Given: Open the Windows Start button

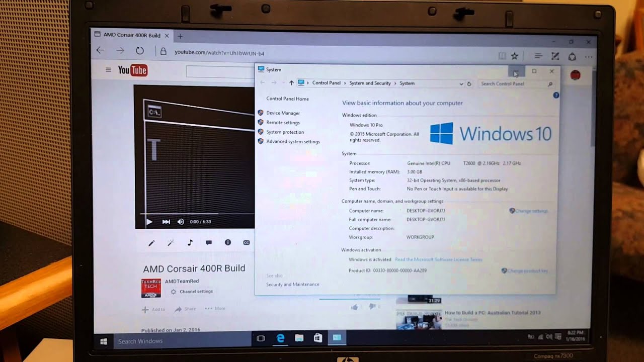Looking at the screenshot, I should click(104, 341).
